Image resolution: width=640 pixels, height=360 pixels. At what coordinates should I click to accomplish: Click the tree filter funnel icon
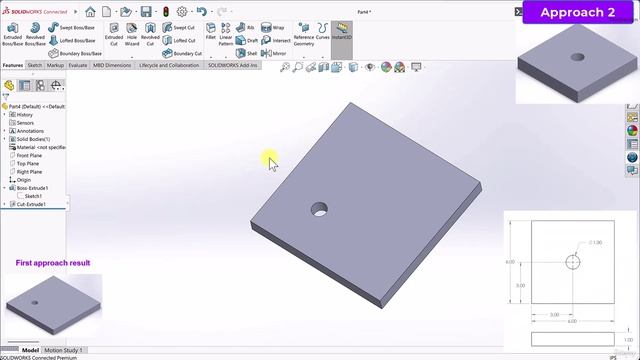(5, 97)
